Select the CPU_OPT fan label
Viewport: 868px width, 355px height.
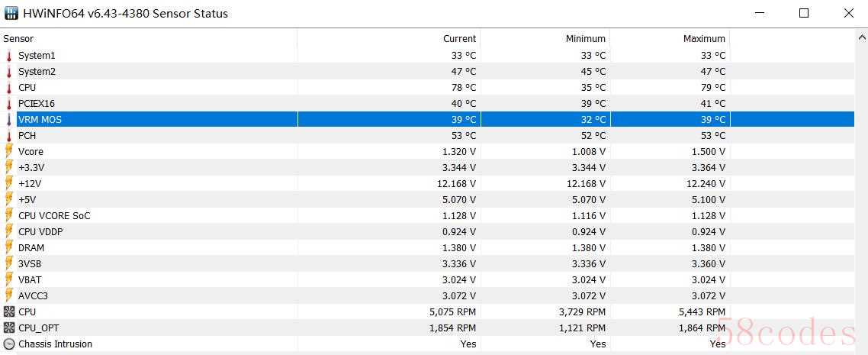click(39, 328)
